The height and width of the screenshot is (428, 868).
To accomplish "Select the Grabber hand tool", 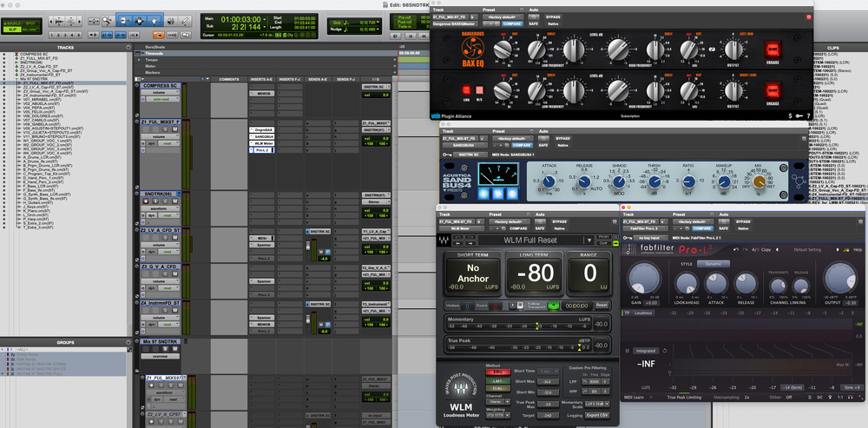I will 155,21.
